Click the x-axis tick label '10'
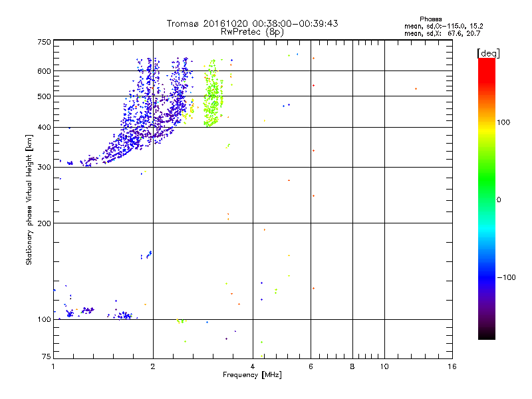Screen dimensions: 532x399 (384, 366)
